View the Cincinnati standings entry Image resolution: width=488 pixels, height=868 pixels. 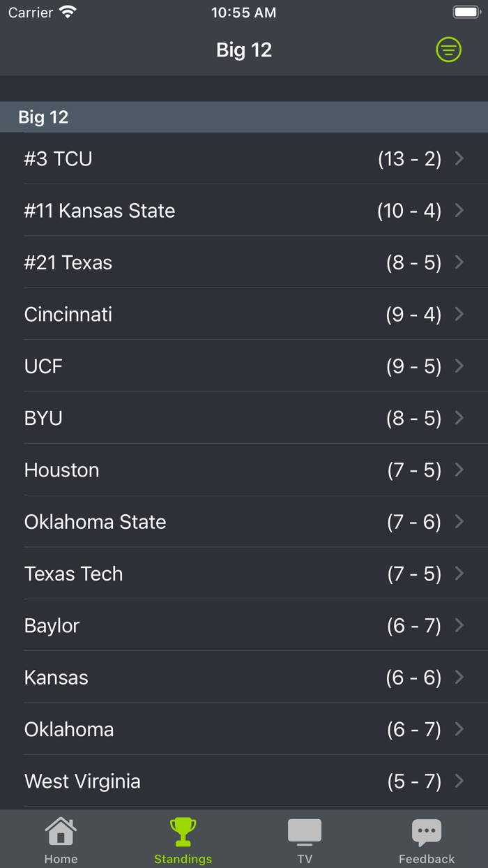pyautogui.click(x=244, y=314)
